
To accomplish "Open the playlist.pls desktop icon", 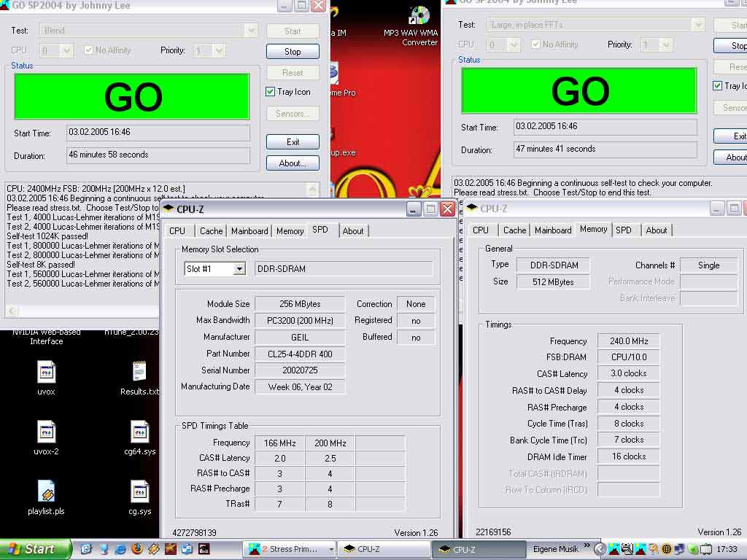I will (x=46, y=491).
